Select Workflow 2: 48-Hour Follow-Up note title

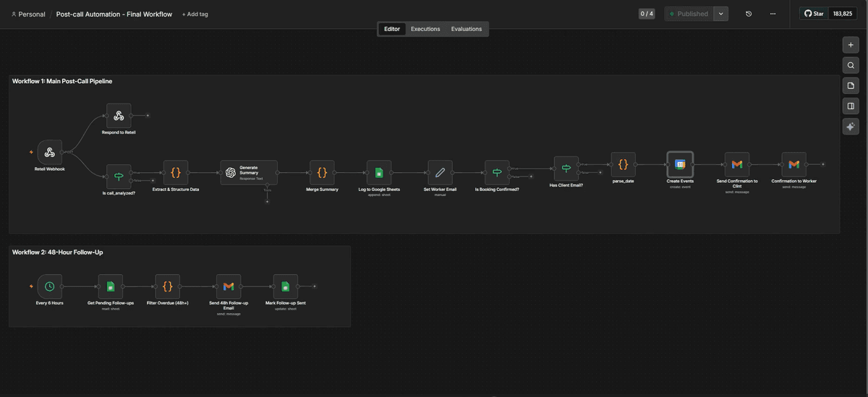click(x=57, y=252)
